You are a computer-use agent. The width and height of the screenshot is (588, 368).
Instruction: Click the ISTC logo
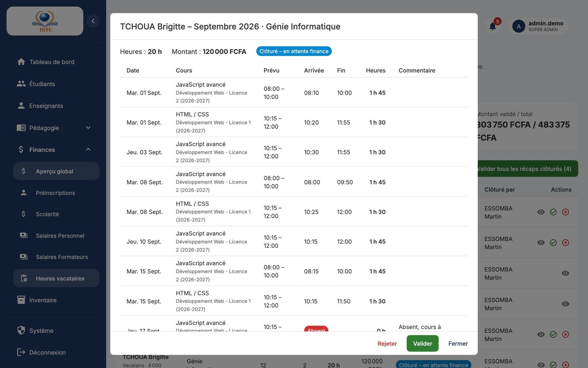(x=45, y=21)
